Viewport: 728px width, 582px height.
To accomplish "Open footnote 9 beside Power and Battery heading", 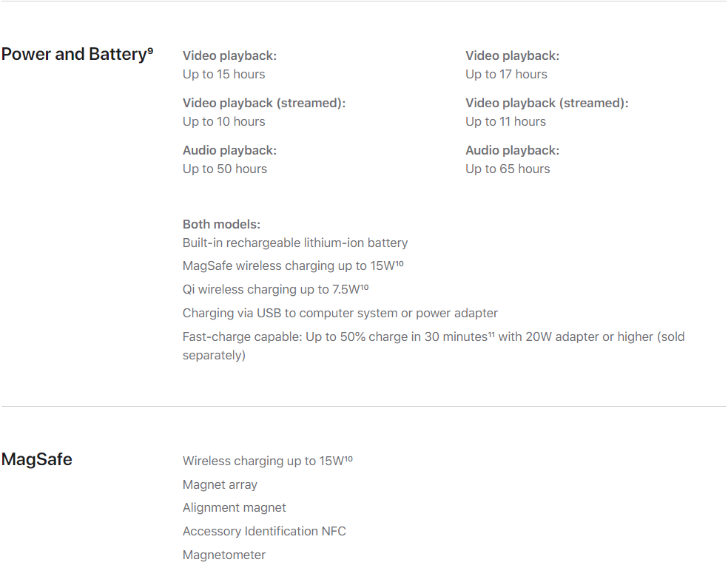I will 150,50.
